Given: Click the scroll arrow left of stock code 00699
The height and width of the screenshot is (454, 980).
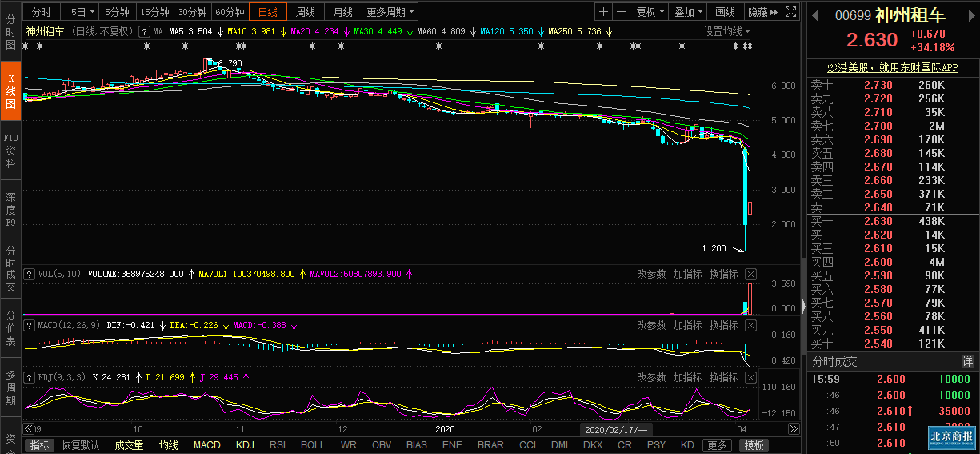Looking at the screenshot, I should (816, 15).
